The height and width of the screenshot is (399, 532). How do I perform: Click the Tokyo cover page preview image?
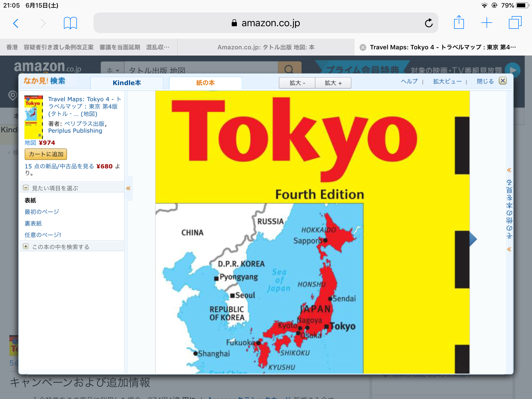point(312,232)
